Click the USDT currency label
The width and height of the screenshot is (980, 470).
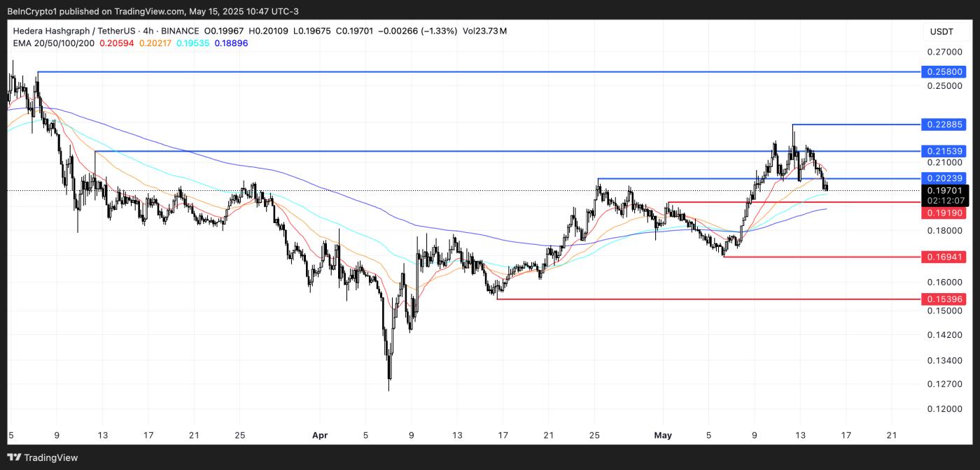pyautogui.click(x=941, y=31)
